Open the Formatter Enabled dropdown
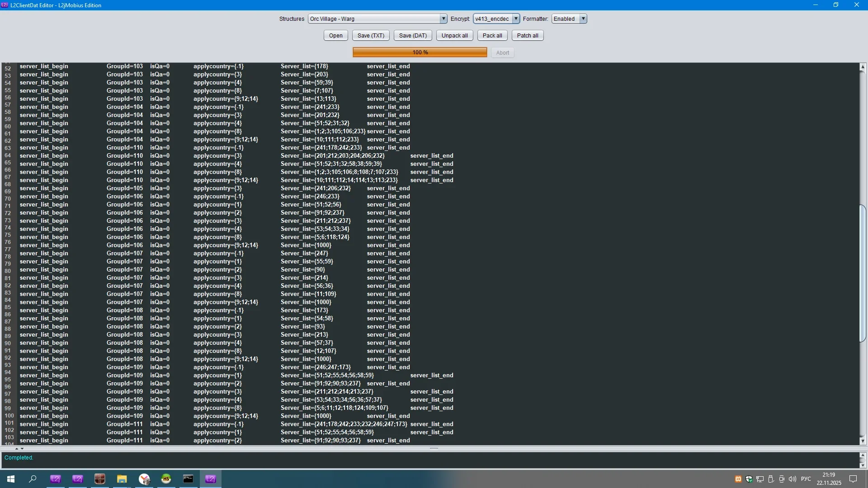Viewport: 868px width, 488px height. tap(583, 19)
